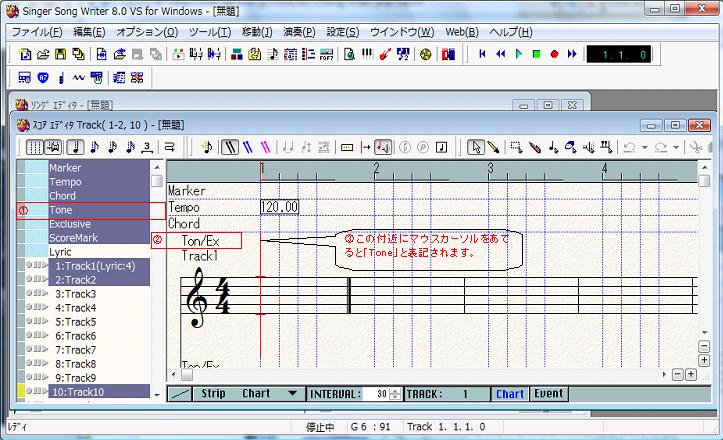Open the undo history dropdown arrow
This screenshot has width=723, height=440.
[645, 147]
